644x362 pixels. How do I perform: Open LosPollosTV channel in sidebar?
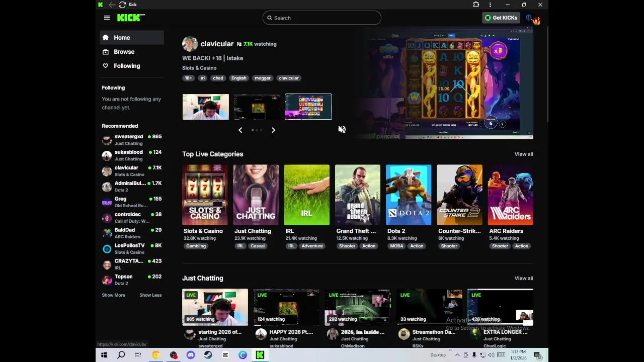[x=132, y=249]
